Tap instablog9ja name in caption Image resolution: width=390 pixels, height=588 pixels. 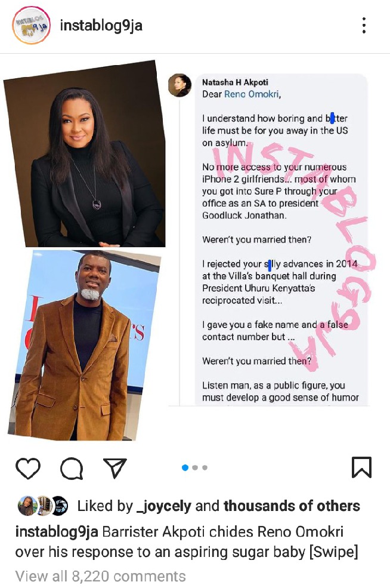pyautogui.click(x=57, y=532)
